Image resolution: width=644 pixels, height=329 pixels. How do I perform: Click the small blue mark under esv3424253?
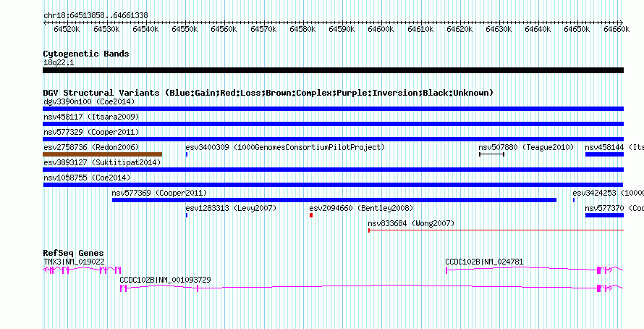[574, 200]
